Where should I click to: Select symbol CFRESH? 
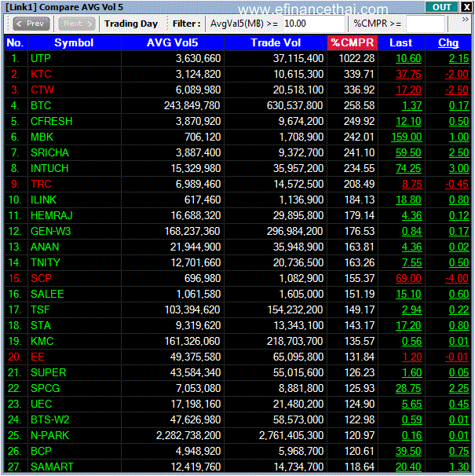(x=52, y=122)
